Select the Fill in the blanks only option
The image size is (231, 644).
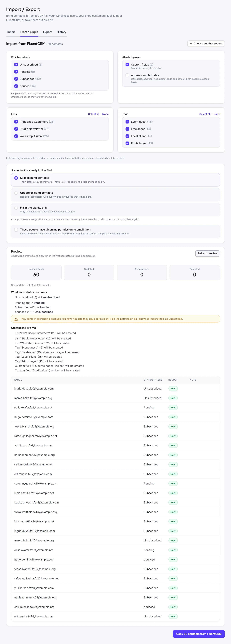(115, 210)
